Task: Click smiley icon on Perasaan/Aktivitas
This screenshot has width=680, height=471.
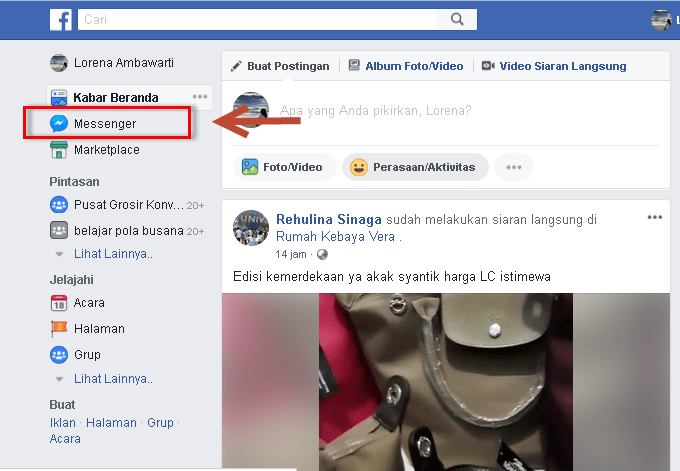Action: [359, 167]
